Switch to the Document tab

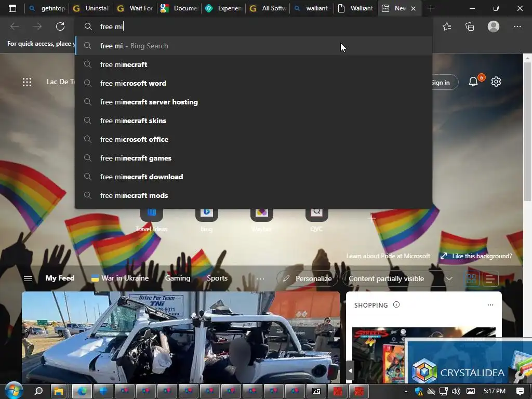(180, 8)
